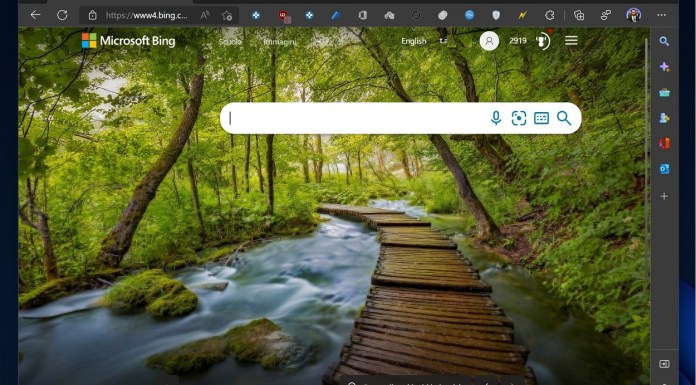
Task: Open Microsoft Office in the Edge sidebar
Action: pos(664,143)
